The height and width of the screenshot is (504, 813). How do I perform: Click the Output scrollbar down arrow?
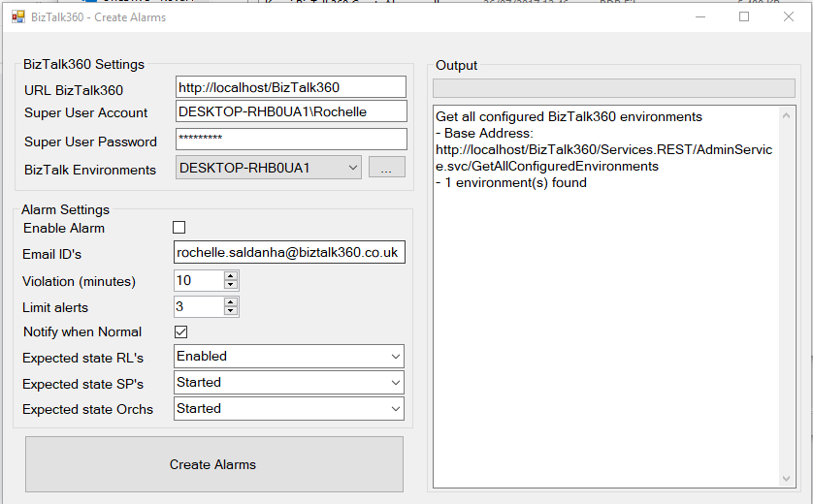(786, 479)
